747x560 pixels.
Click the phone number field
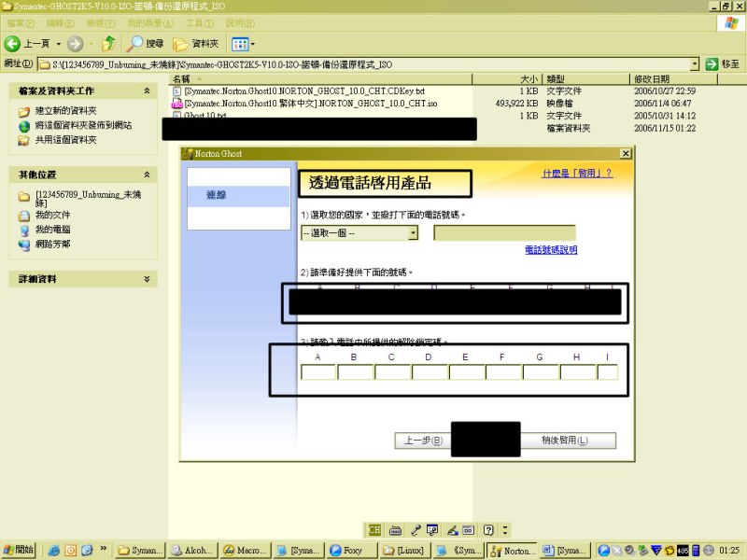coord(504,232)
